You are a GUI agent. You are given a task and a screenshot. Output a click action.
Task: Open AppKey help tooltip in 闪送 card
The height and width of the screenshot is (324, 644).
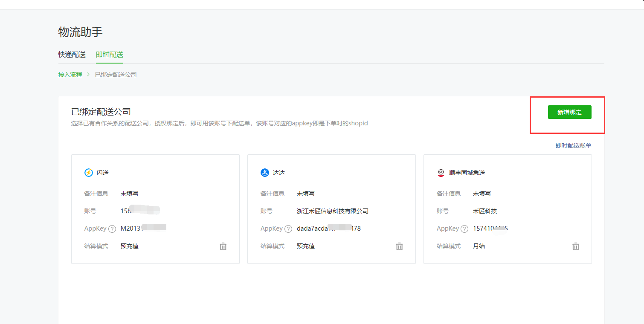pyautogui.click(x=112, y=229)
